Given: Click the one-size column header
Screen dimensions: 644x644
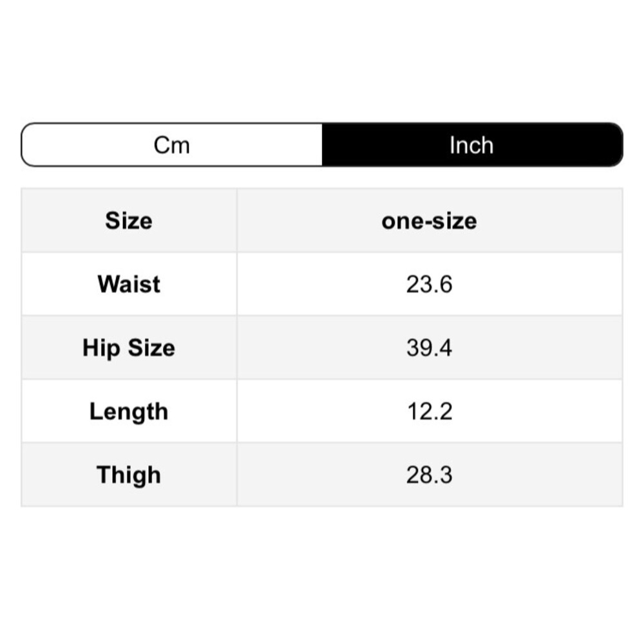Looking at the screenshot, I should 429,221.
